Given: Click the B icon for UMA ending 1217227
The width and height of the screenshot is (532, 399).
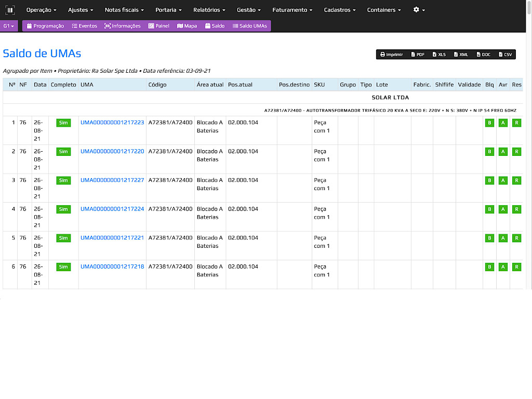Looking at the screenshot, I should 489,180.
